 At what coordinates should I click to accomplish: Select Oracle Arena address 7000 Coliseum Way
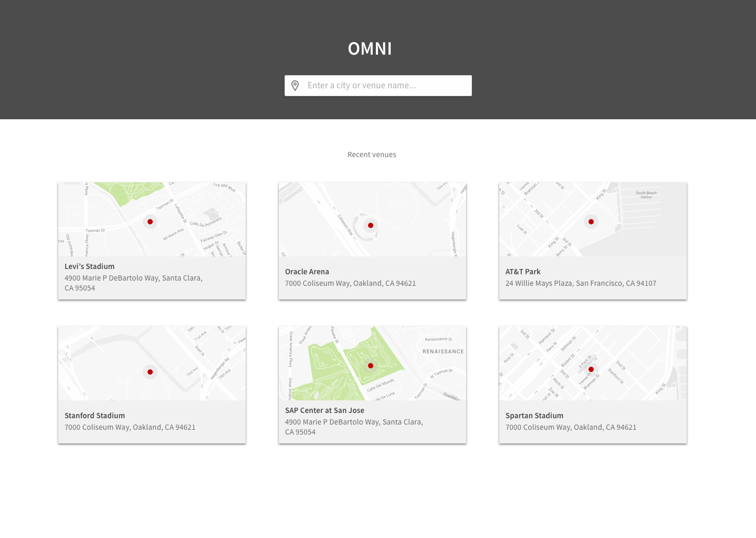(350, 283)
